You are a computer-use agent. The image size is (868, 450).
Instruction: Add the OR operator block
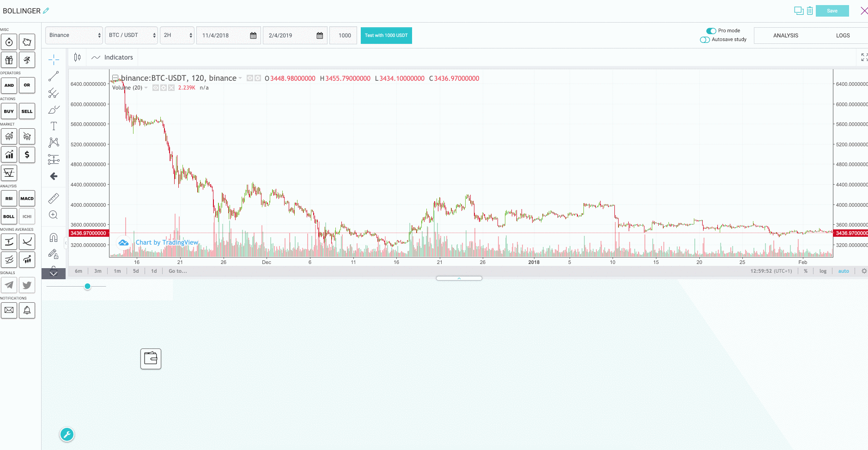[27, 85]
